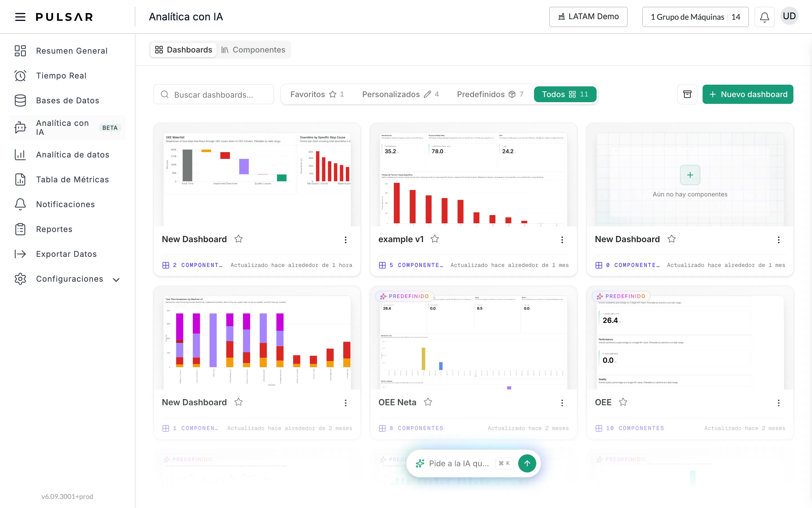Open the LATAM Demo selector
Screen dimensions: 812x508
[x=588, y=17]
